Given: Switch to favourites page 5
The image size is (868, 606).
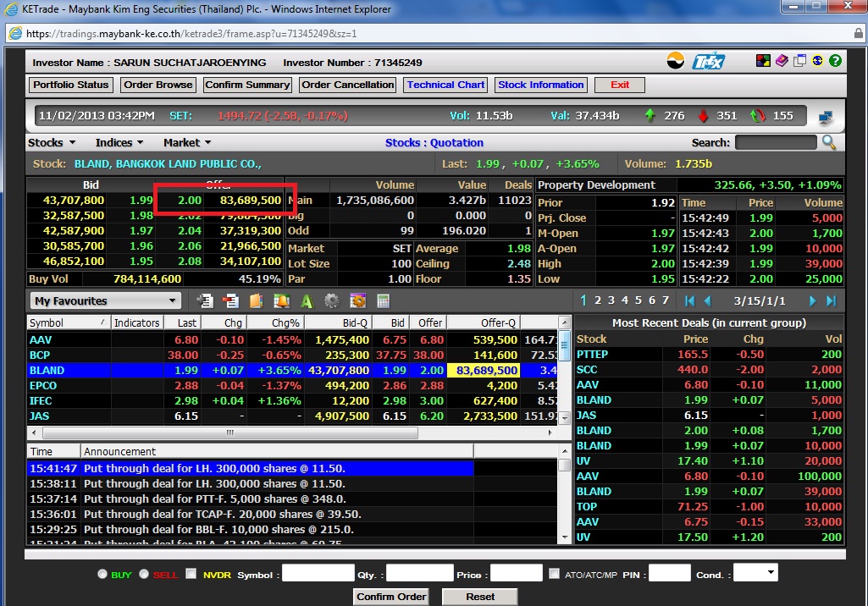Looking at the screenshot, I should point(639,300).
